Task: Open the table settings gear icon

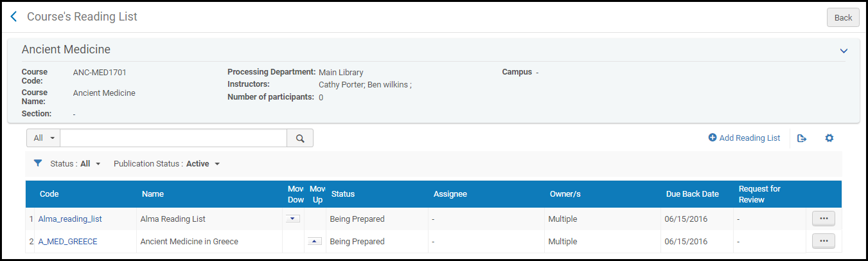Action: coord(829,138)
